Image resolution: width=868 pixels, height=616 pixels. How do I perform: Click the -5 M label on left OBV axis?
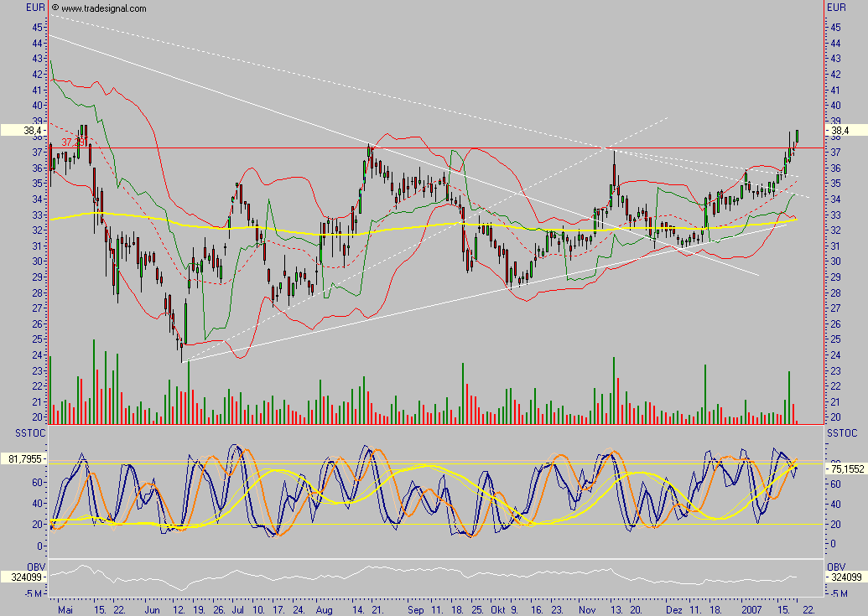[34, 593]
